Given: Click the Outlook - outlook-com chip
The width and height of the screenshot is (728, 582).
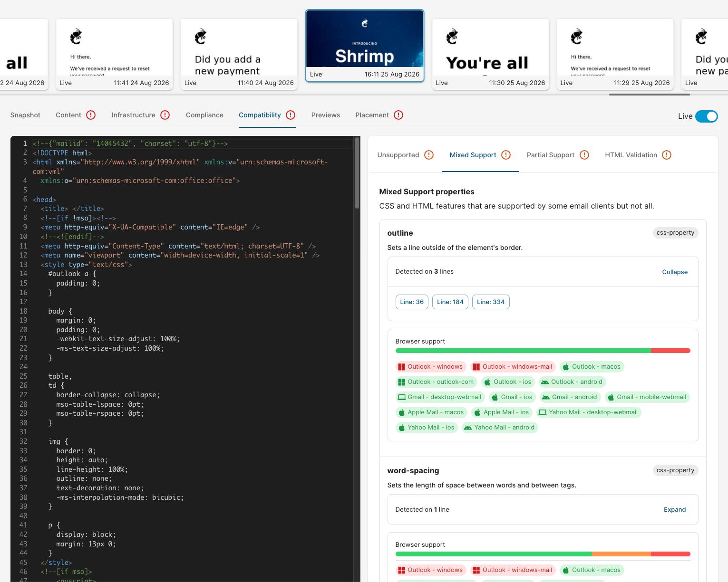Looking at the screenshot, I should (x=436, y=382).
